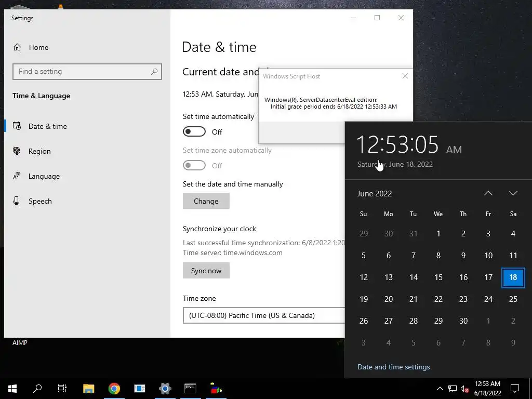Image resolution: width=532 pixels, height=399 pixels.
Task: Open the colorful blocks app in taskbar
Action: pos(216,389)
